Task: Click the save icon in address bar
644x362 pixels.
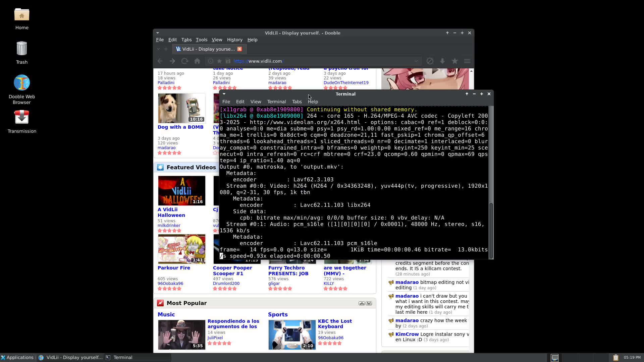Action: pyautogui.click(x=228, y=61)
